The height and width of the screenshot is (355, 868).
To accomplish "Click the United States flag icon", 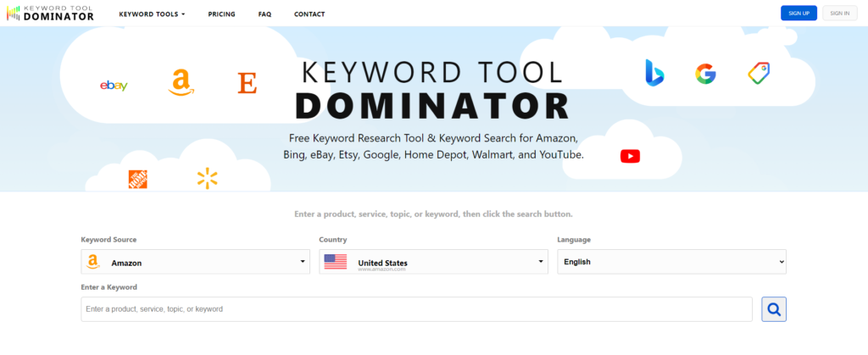I will click(x=336, y=262).
